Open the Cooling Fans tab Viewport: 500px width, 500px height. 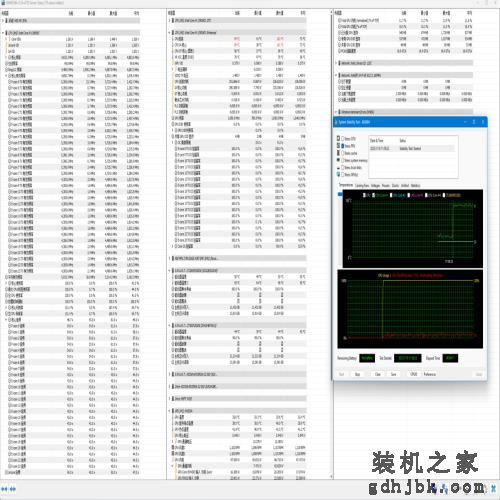pos(362,185)
